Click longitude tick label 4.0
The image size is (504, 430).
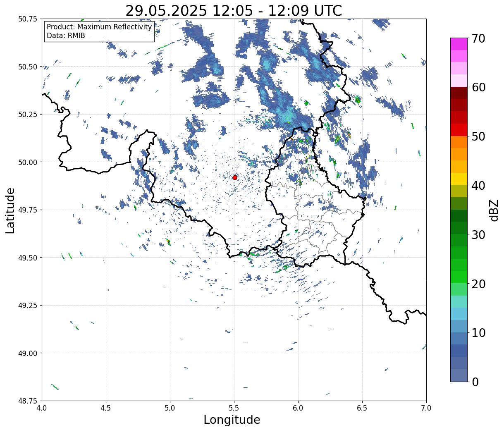[42, 408]
